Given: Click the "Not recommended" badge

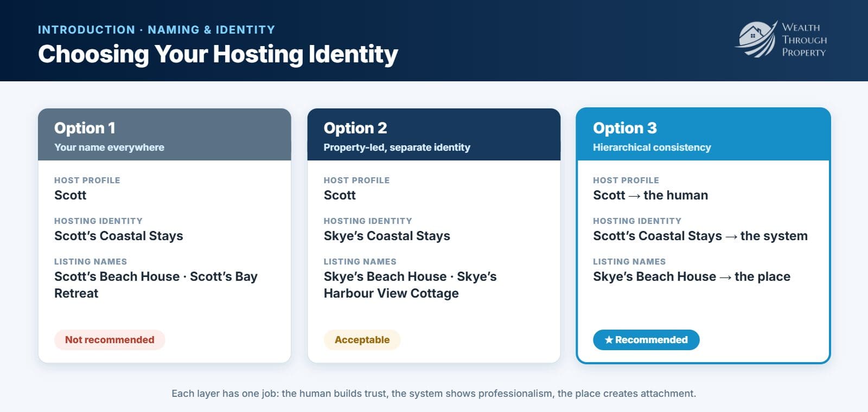Looking at the screenshot, I should (110, 340).
